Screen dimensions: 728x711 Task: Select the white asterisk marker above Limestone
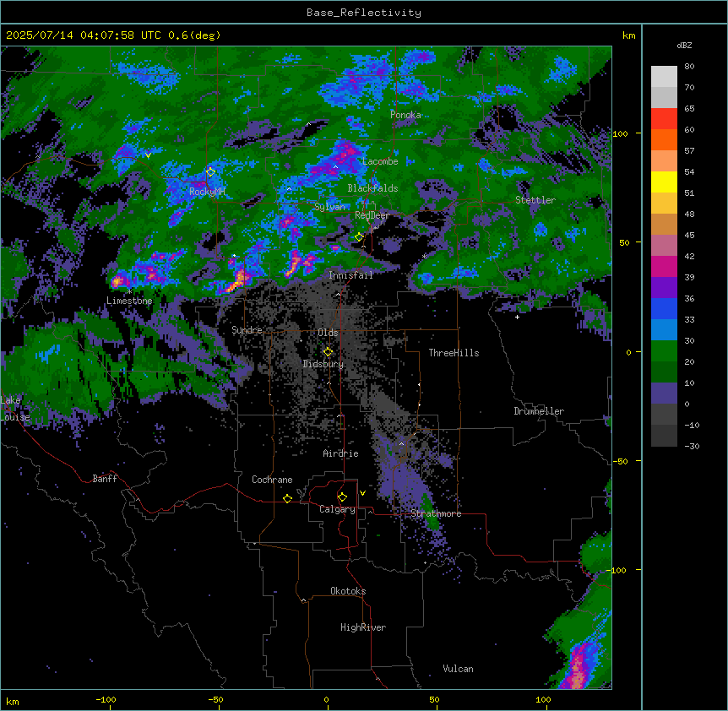tap(129, 291)
